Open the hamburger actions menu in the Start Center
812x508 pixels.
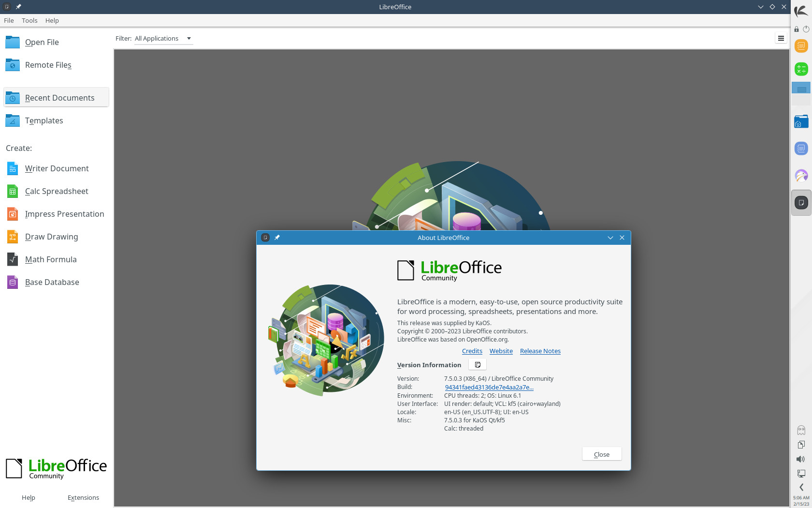[781, 38]
